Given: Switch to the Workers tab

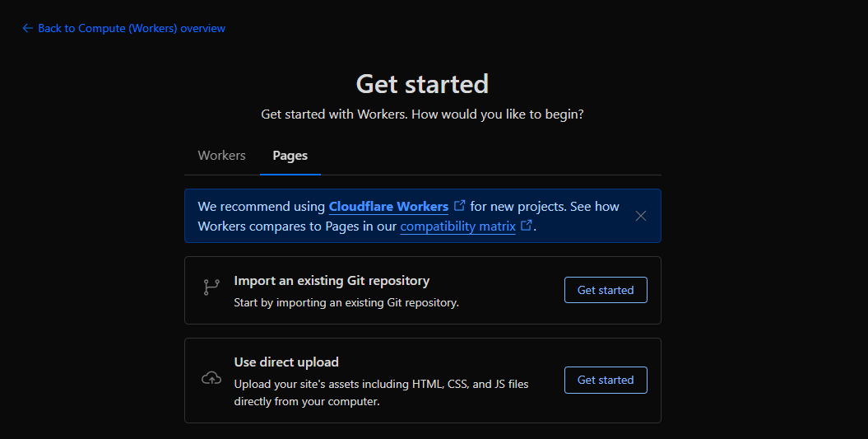Looking at the screenshot, I should tap(221, 156).
